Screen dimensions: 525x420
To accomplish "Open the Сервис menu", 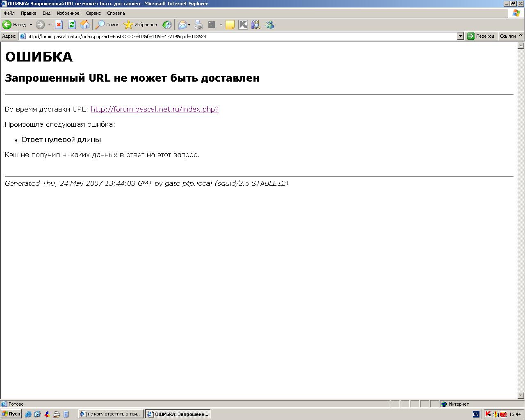I will (x=93, y=13).
